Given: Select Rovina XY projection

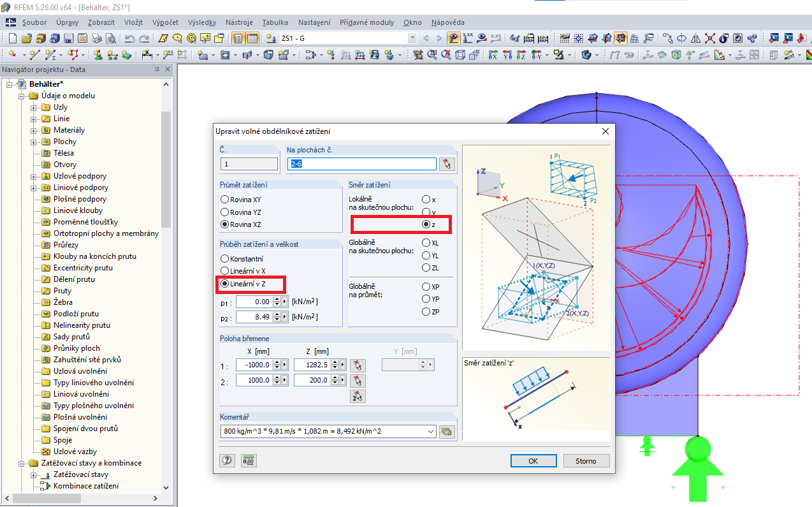Looking at the screenshot, I should pyautogui.click(x=224, y=200).
